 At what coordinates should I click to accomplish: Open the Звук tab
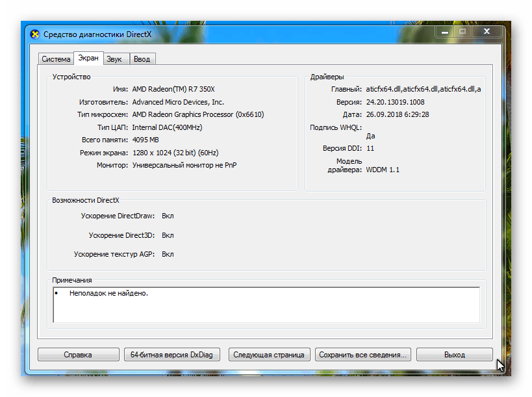(114, 59)
